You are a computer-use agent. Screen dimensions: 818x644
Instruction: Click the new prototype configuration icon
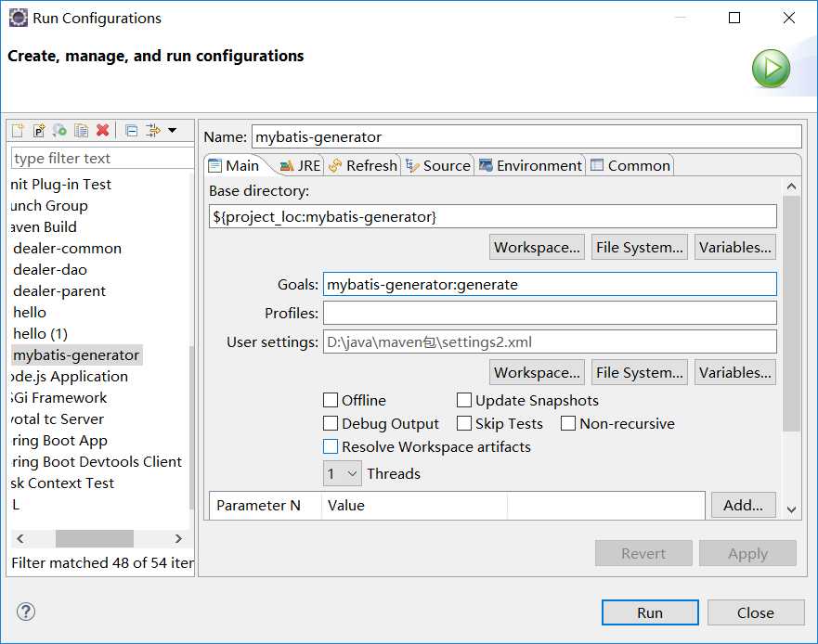click(x=39, y=130)
